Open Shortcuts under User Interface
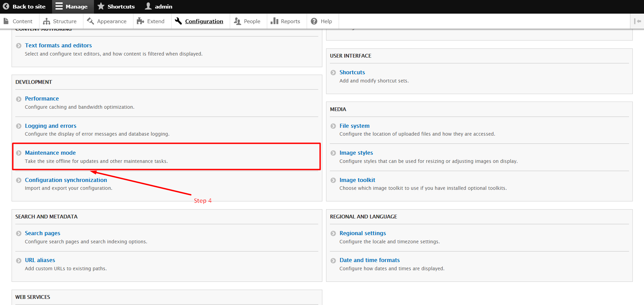The height and width of the screenshot is (305, 644). coord(352,72)
